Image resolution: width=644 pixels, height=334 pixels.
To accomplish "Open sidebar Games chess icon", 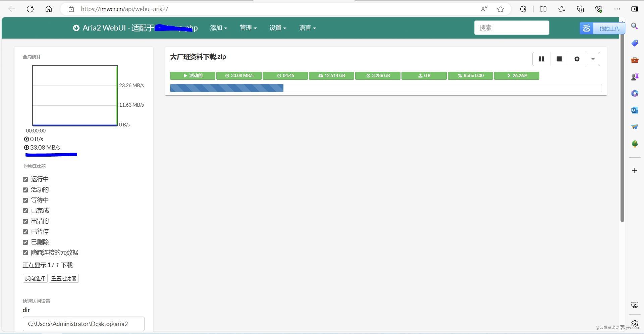I will click(635, 76).
